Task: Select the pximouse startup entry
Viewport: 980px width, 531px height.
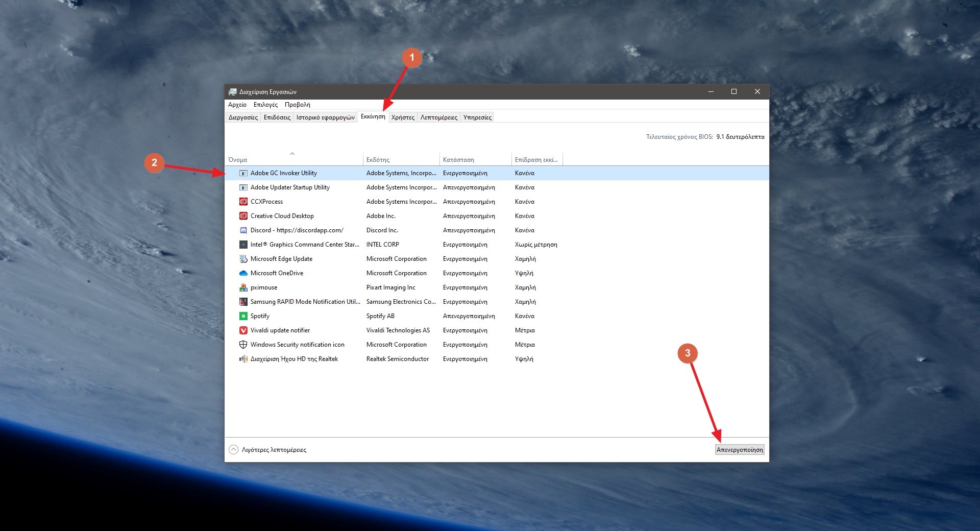Action: (264, 287)
